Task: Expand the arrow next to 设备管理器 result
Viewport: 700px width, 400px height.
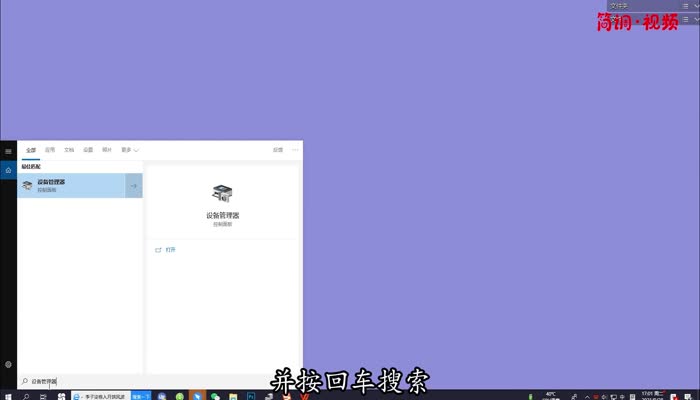Action: point(133,185)
